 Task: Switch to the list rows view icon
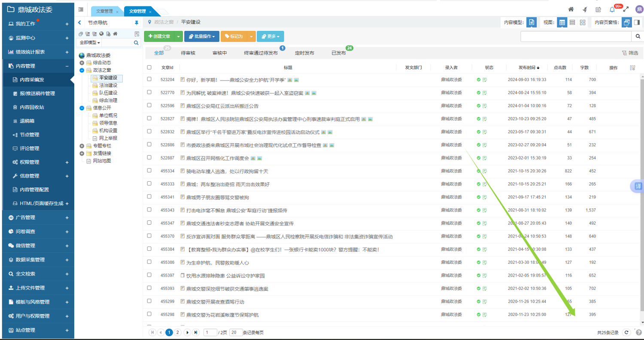coord(572,22)
